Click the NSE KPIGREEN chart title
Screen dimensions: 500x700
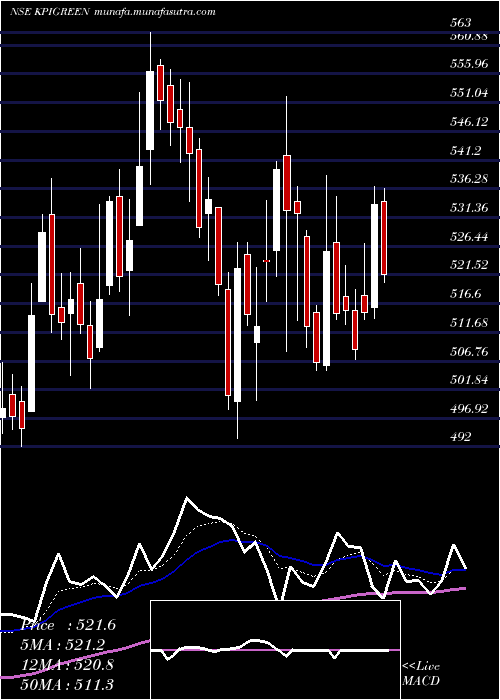50,12
